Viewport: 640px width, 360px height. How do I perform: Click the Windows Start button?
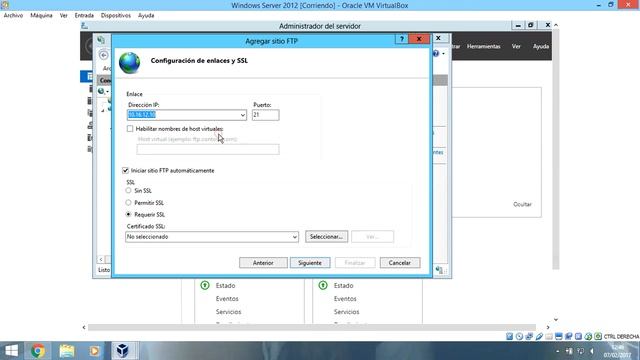(11, 351)
